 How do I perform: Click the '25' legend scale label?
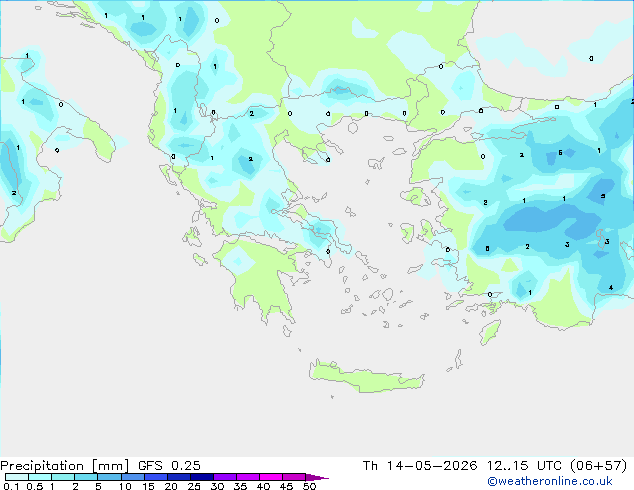(x=194, y=486)
